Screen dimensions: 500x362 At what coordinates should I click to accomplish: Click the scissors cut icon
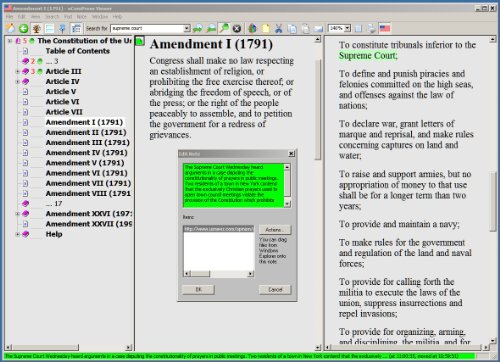coord(279,28)
